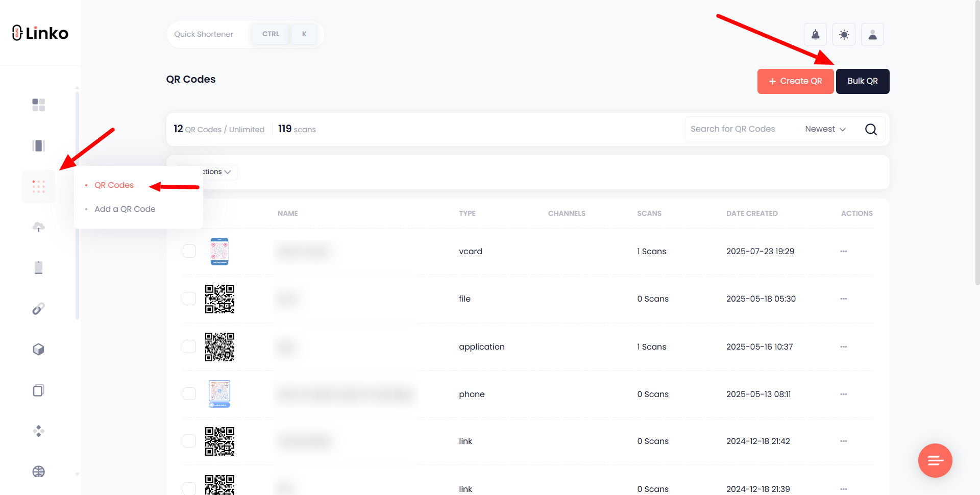Open the application QR code thumbnail
The image size is (980, 495).
tap(219, 346)
